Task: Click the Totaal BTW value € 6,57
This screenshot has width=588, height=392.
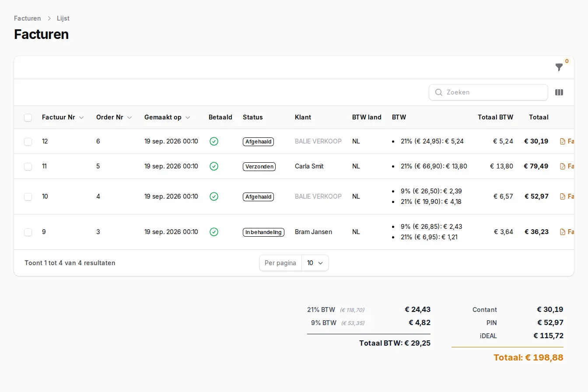Action: [x=503, y=196]
